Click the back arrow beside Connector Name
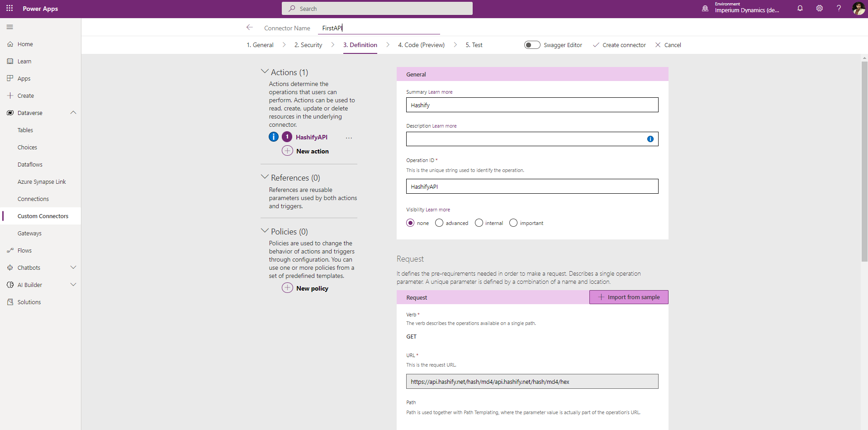Screen dimensions: 868x430 (249, 28)
